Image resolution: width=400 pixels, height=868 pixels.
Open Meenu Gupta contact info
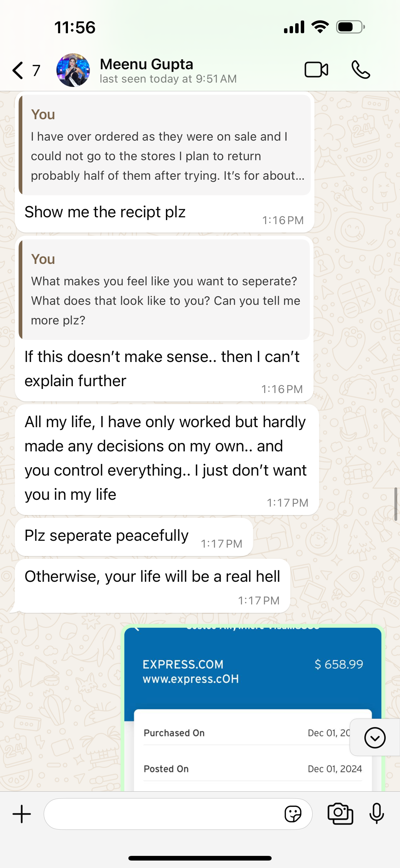click(168, 70)
